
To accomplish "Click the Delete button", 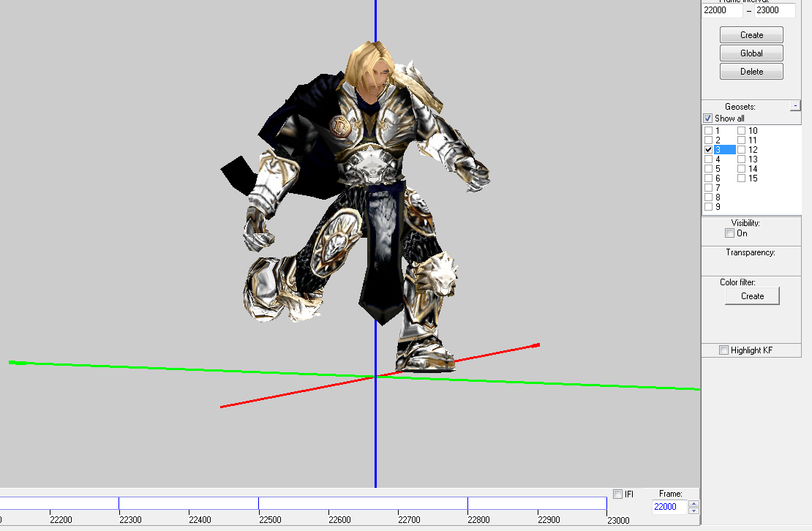I will coord(751,72).
